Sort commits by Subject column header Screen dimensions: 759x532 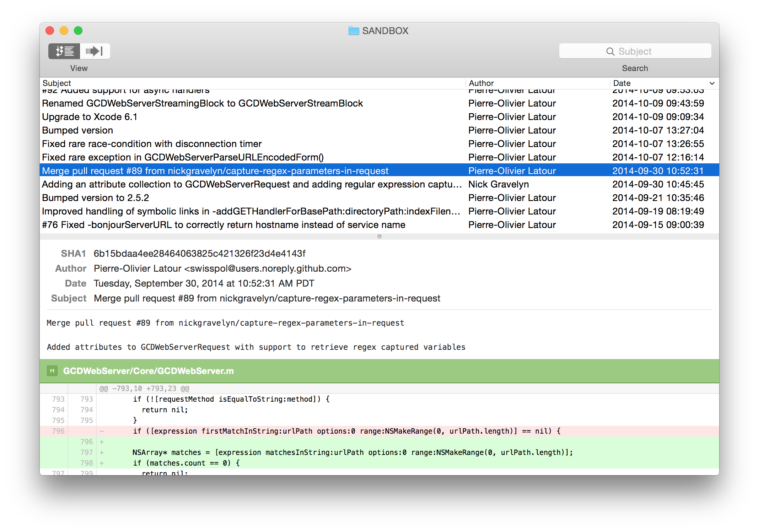57,83
